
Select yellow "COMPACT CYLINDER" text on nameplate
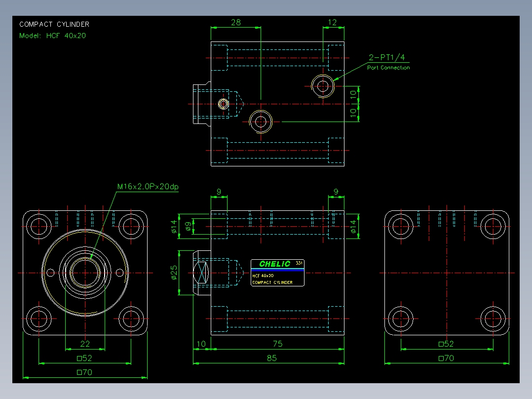[272, 282]
